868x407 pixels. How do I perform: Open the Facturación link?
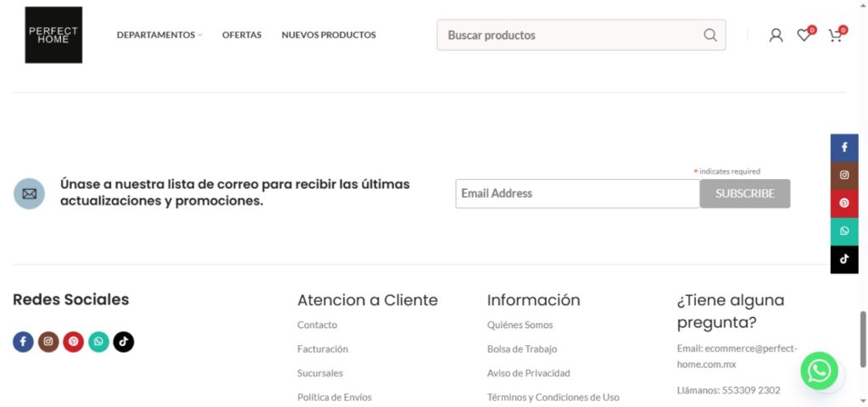pyautogui.click(x=322, y=348)
